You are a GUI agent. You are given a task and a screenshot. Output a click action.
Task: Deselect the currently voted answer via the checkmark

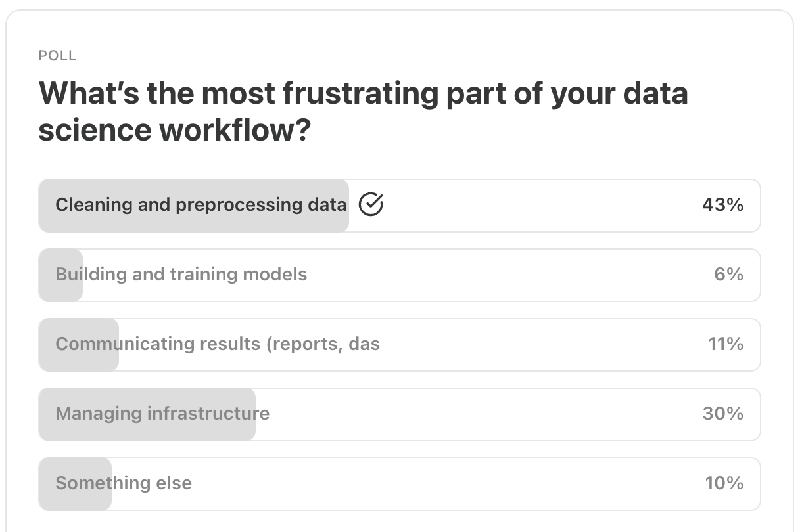point(372,205)
